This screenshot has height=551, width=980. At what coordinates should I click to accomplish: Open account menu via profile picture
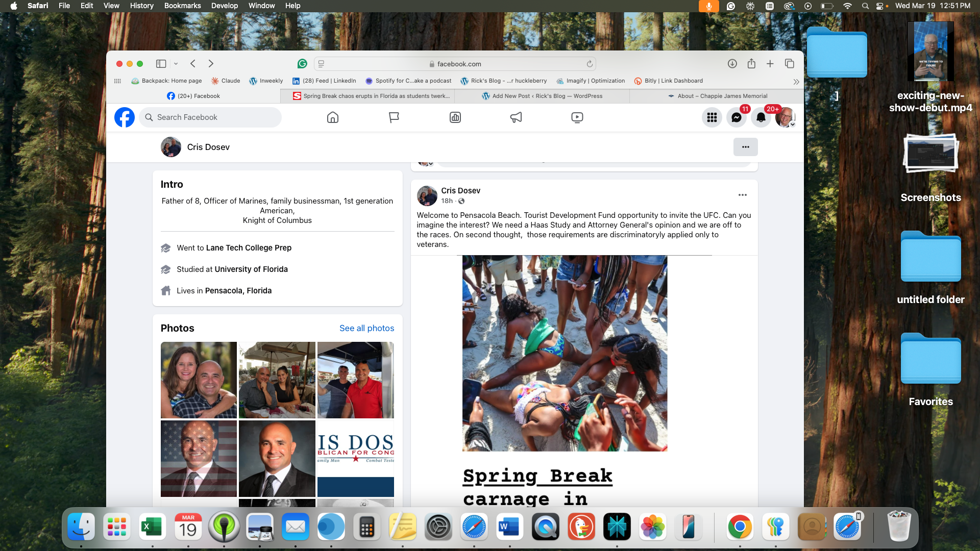785,117
